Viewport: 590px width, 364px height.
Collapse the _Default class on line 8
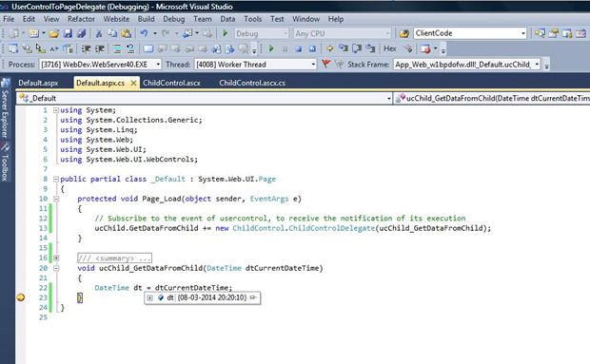56,180
